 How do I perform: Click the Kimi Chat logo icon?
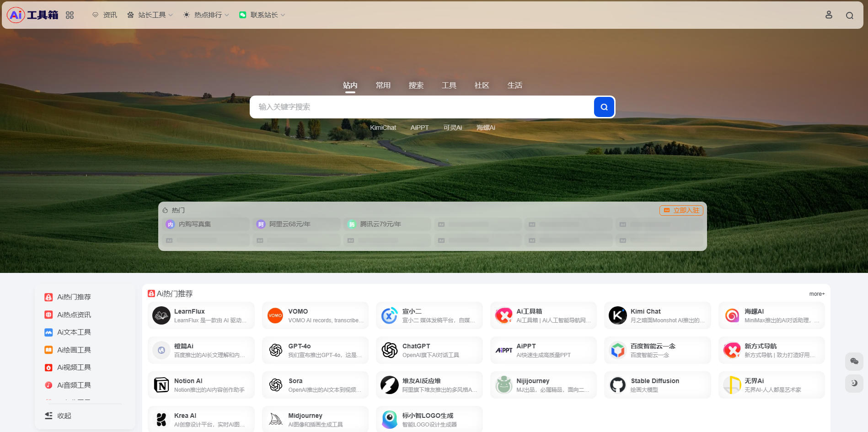click(618, 315)
